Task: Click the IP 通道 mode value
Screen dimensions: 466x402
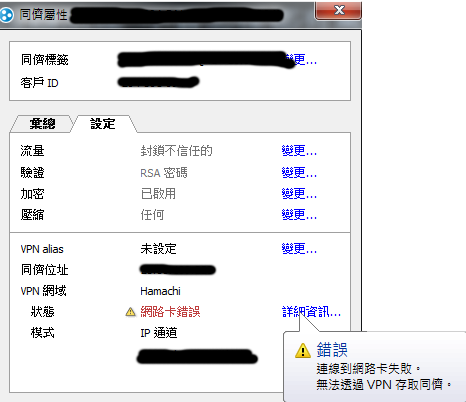Action: click(x=159, y=333)
